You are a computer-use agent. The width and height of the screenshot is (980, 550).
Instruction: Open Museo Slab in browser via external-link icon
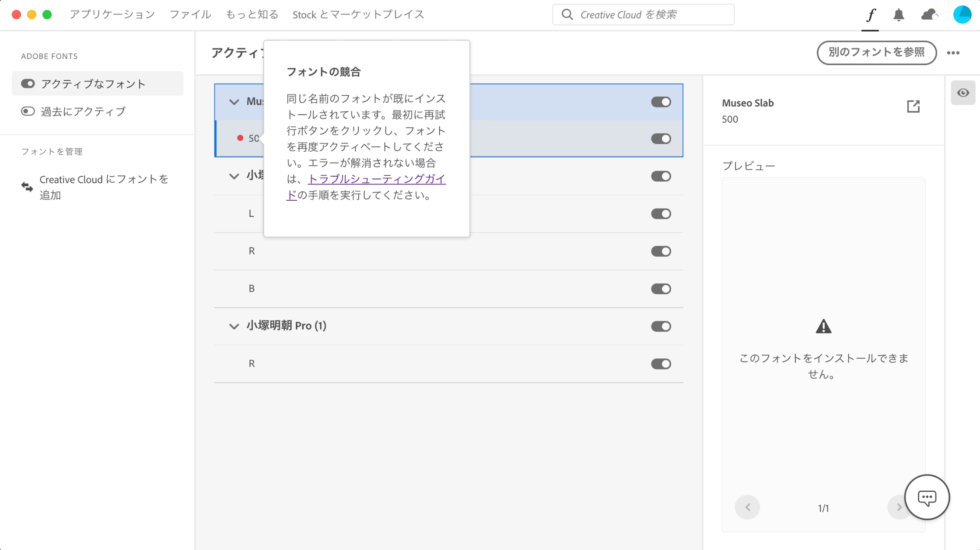tap(913, 106)
